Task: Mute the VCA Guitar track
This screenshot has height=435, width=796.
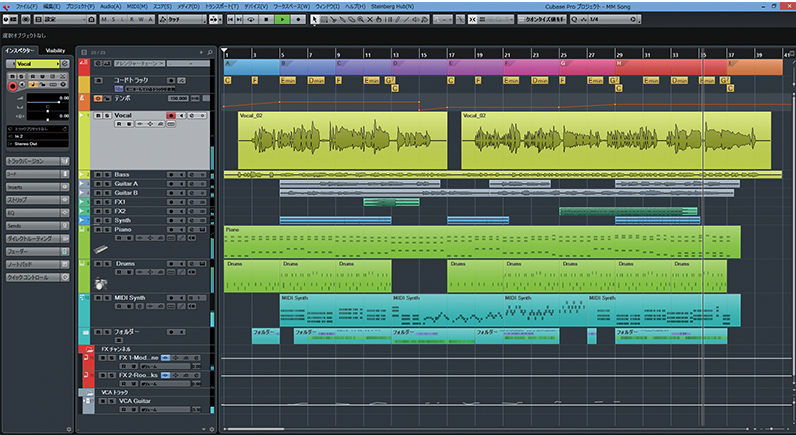Action: pyautogui.click(x=103, y=401)
